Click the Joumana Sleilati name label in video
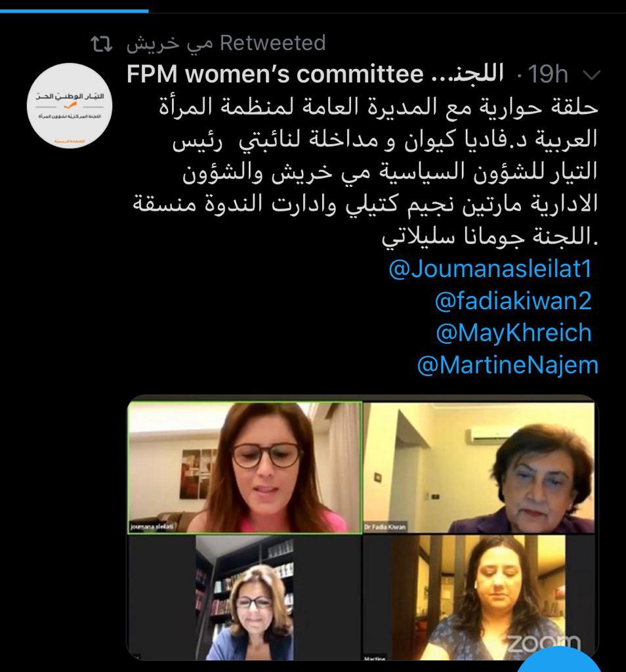This screenshot has width=626, height=672. (x=152, y=526)
